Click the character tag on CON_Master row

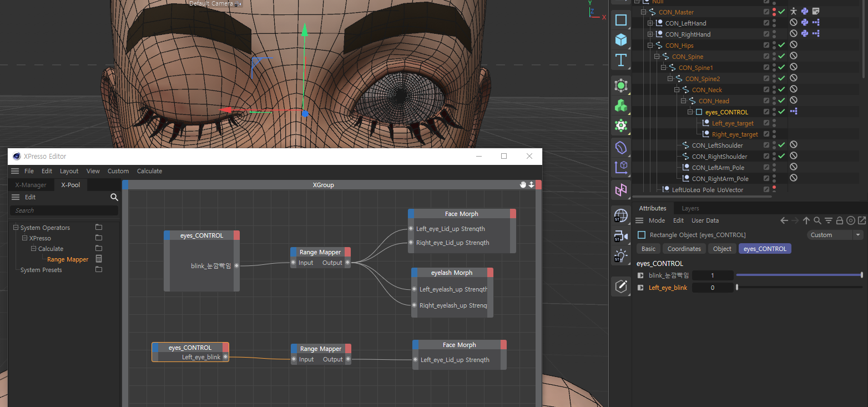794,11
